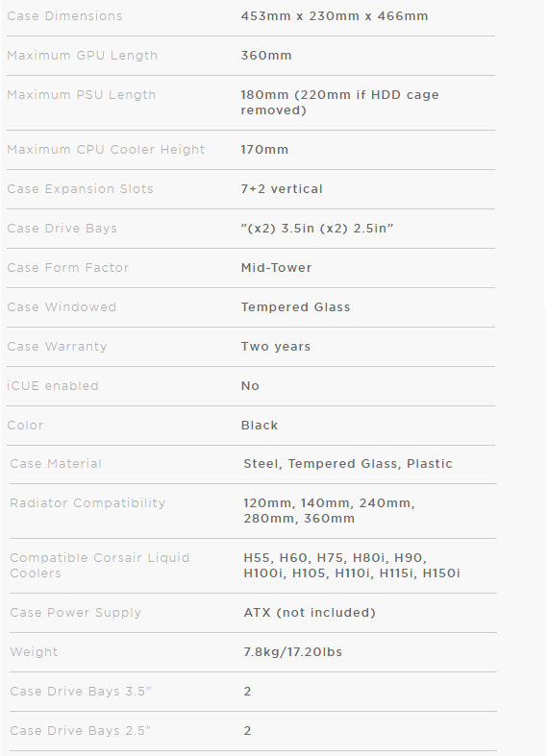Select the 7+2 vertical expansion slots value
The width and height of the screenshot is (548, 756).
click(x=282, y=189)
